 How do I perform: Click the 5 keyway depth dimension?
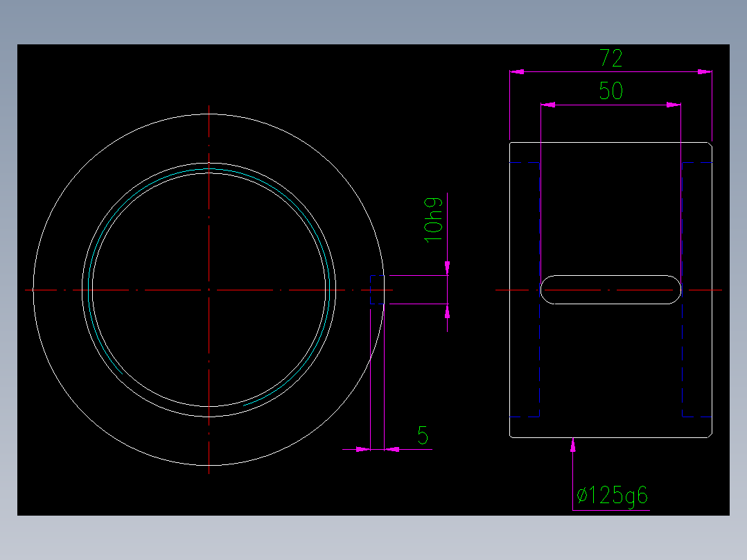tap(423, 435)
